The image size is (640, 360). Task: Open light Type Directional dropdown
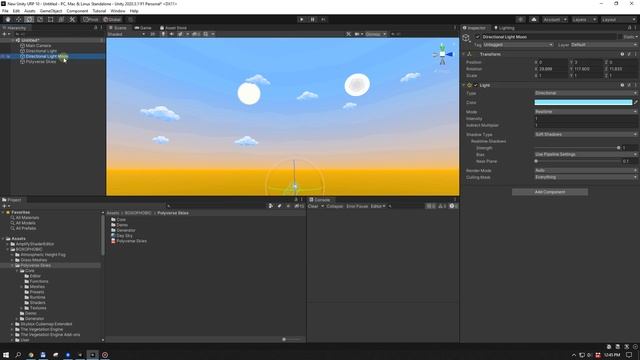586,93
